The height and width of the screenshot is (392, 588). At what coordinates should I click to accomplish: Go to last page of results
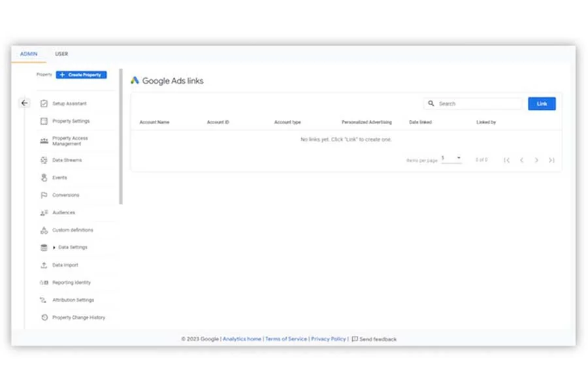[x=551, y=160]
